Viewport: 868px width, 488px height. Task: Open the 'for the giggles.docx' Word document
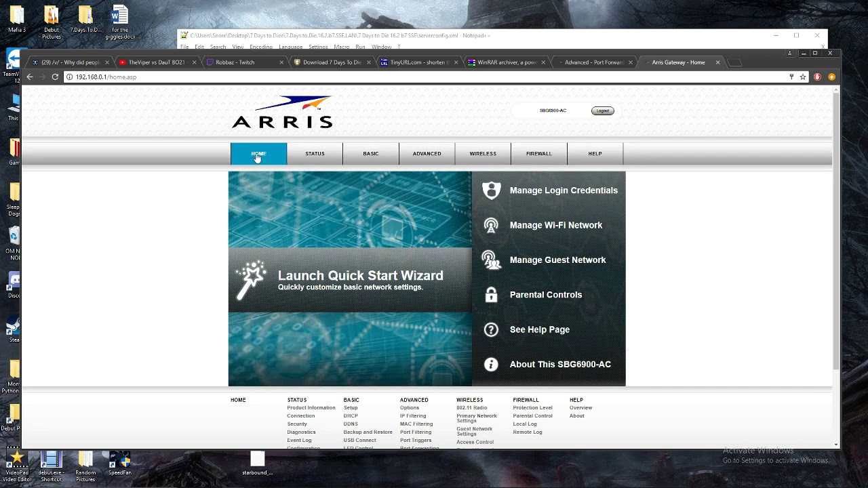tap(120, 22)
